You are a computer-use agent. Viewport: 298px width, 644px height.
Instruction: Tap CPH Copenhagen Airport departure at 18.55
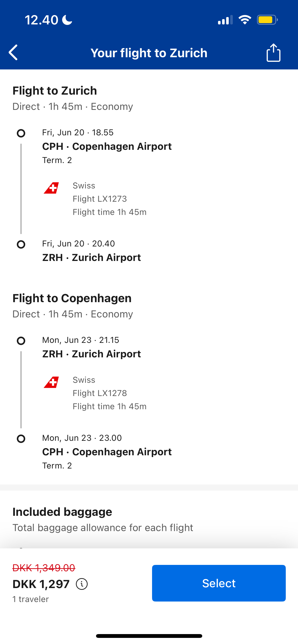[x=107, y=147]
